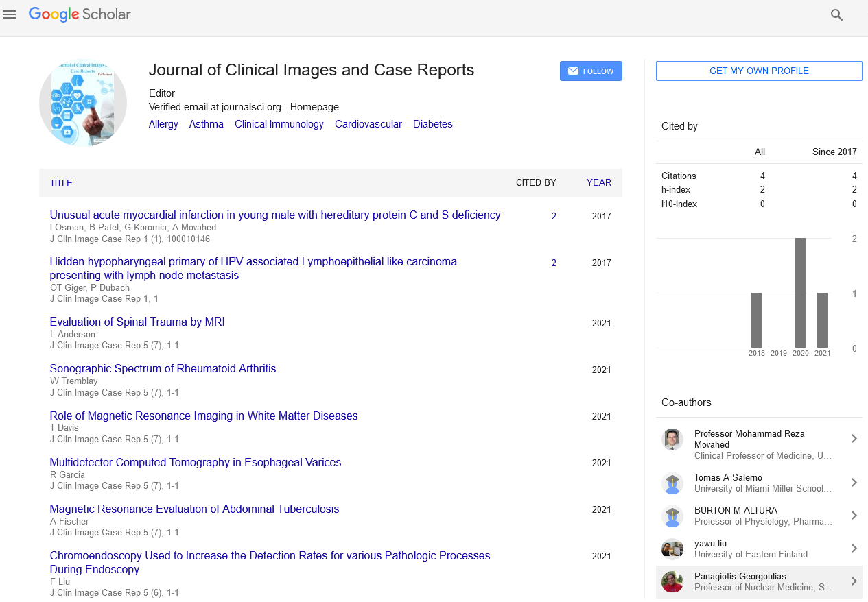Open Role of Magnetic Resonance Imaging article
This screenshot has height=602, width=868.
tap(204, 416)
